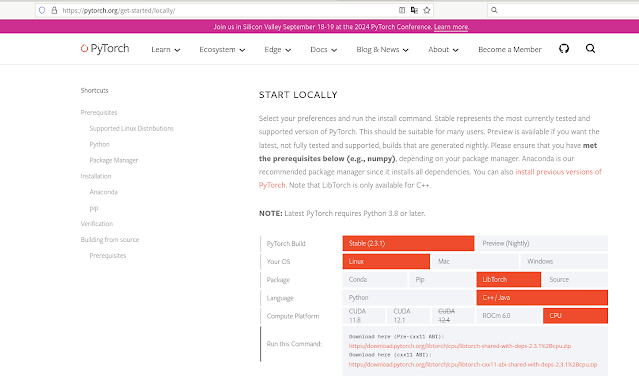Jump to Anaconda shortcut
Image resolution: width=639 pixels, height=382 pixels.
coord(104,192)
